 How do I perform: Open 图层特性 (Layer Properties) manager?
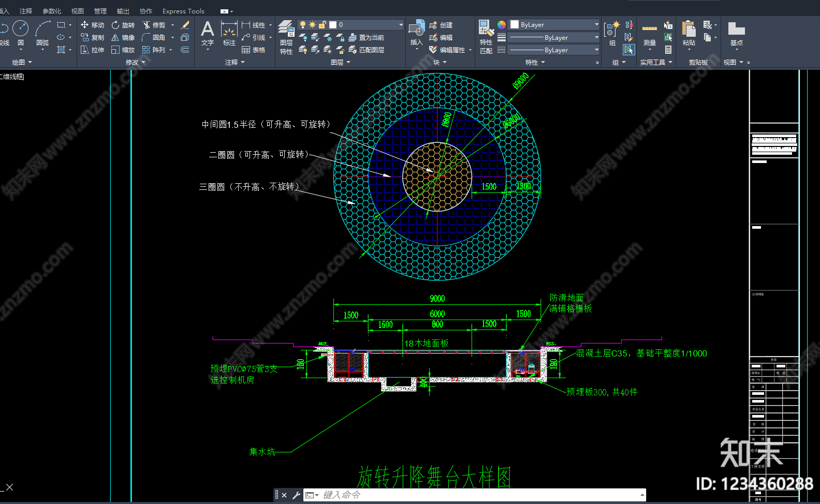pyautogui.click(x=286, y=37)
